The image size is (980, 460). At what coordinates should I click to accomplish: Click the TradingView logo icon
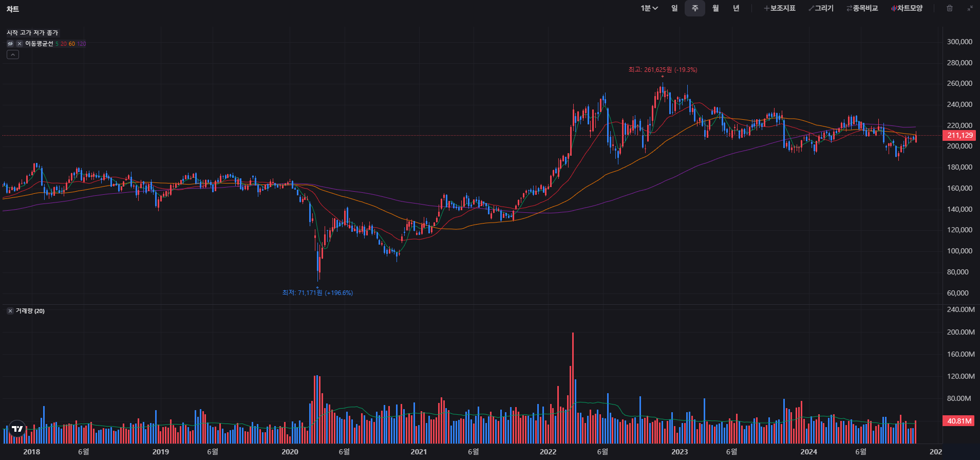pyautogui.click(x=17, y=429)
